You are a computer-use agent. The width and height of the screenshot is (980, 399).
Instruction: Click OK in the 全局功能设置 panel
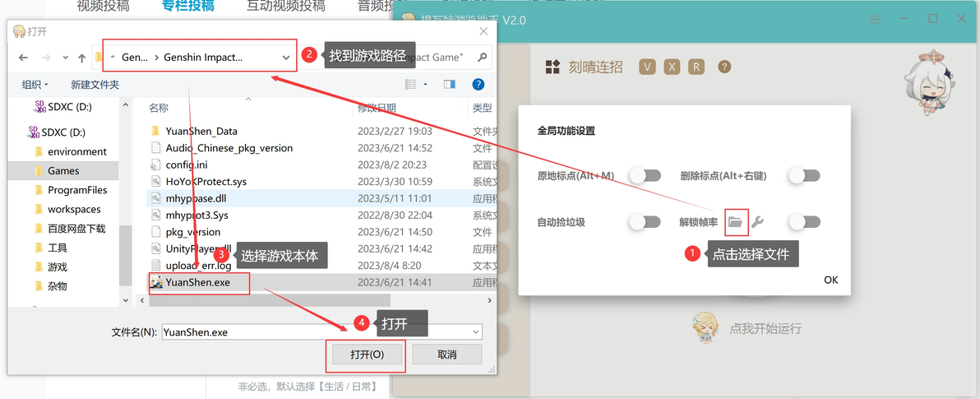[x=830, y=280]
